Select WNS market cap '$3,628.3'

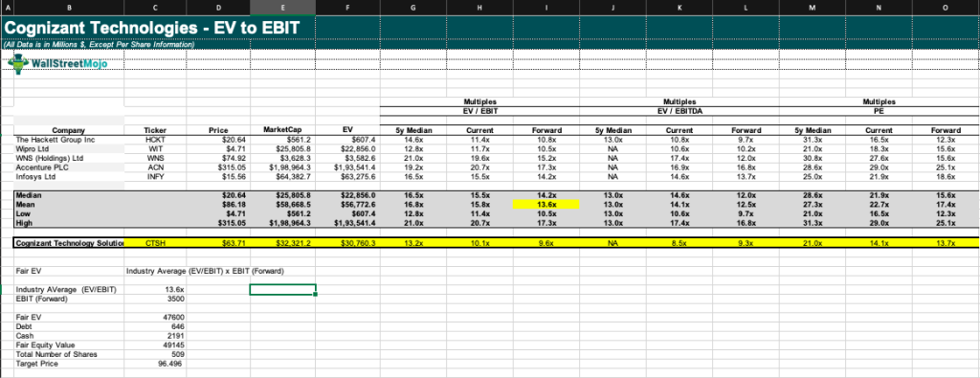point(282,158)
